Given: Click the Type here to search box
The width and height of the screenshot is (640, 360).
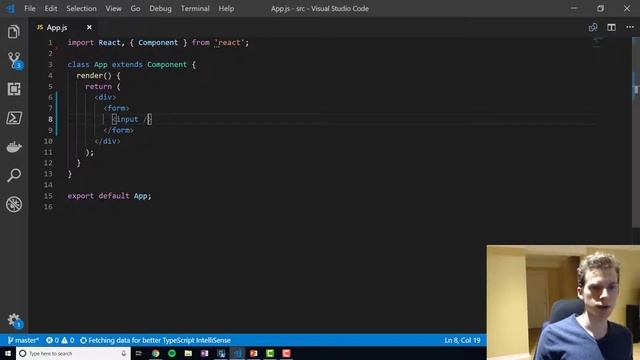Looking at the screenshot, I should pyautogui.click(x=73, y=353).
